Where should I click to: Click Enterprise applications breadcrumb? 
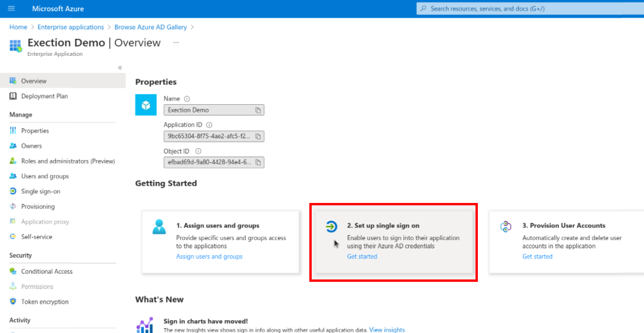[71, 27]
